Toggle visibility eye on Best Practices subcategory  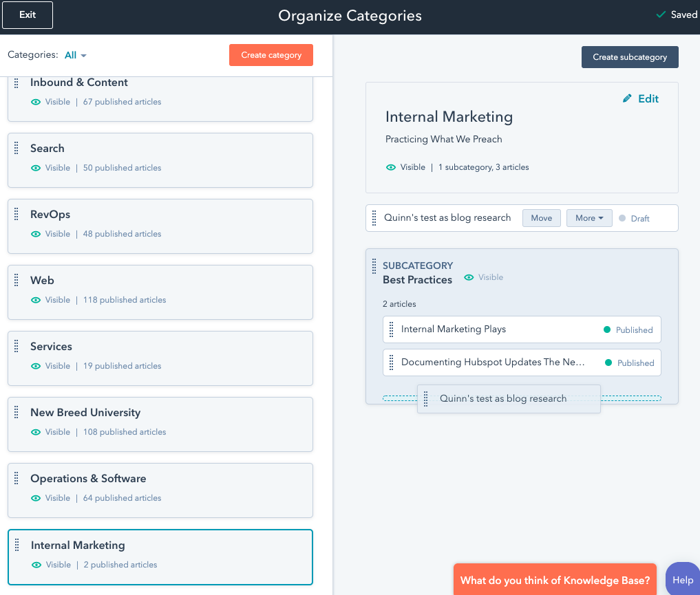click(x=469, y=277)
